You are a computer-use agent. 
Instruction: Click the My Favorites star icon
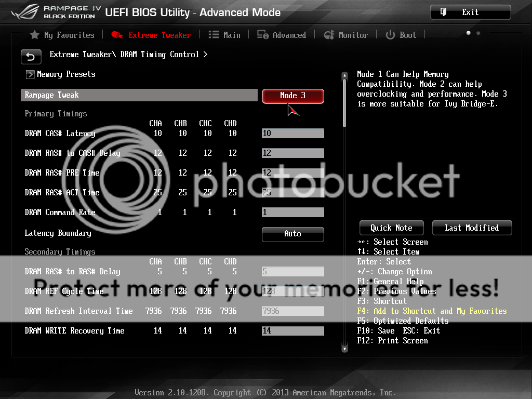point(34,35)
